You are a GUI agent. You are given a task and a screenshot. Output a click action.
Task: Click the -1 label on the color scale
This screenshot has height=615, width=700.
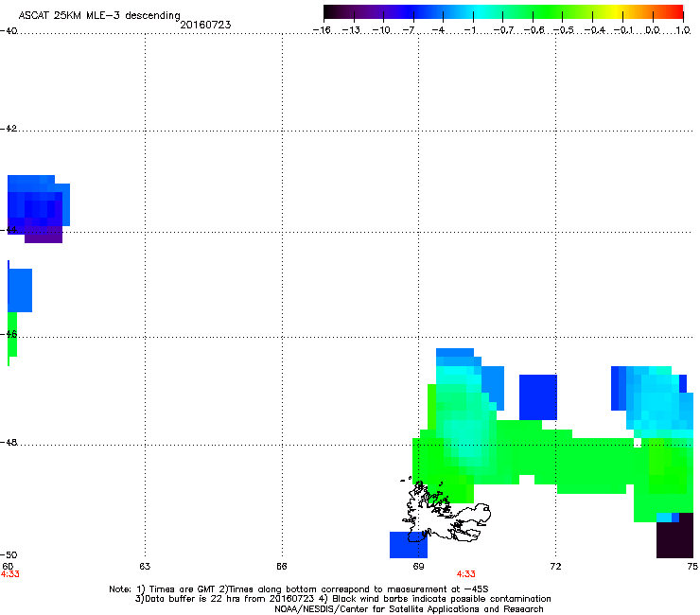point(469,30)
